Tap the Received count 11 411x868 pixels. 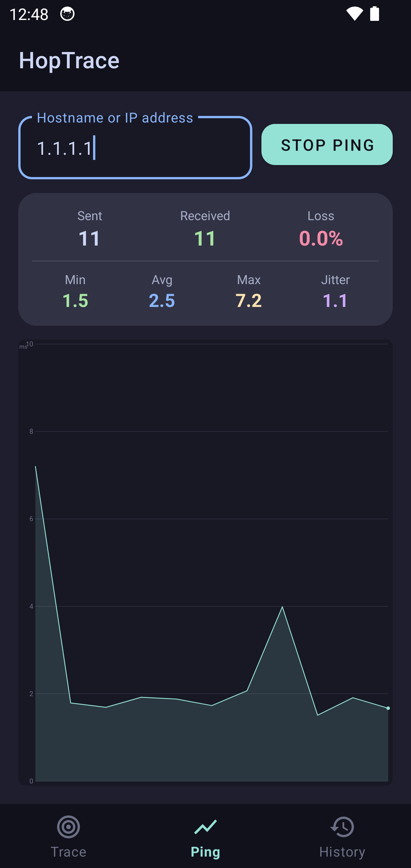(x=205, y=238)
